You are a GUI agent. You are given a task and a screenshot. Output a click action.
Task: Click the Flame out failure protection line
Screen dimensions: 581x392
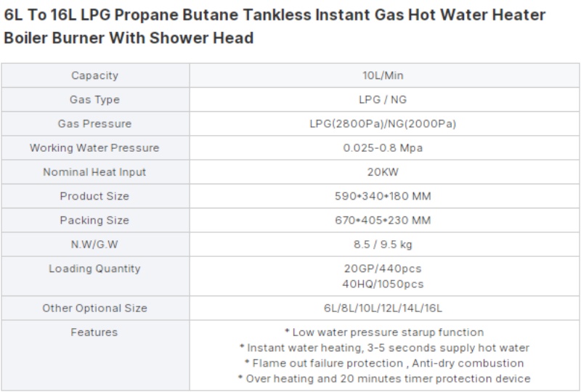384,363
